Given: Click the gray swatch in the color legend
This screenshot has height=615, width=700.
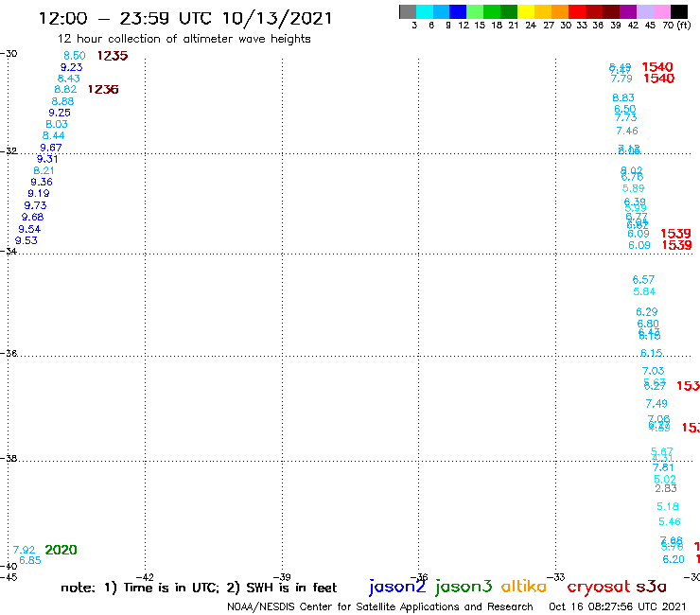Looking at the screenshot, I should [x=408, y=11].
